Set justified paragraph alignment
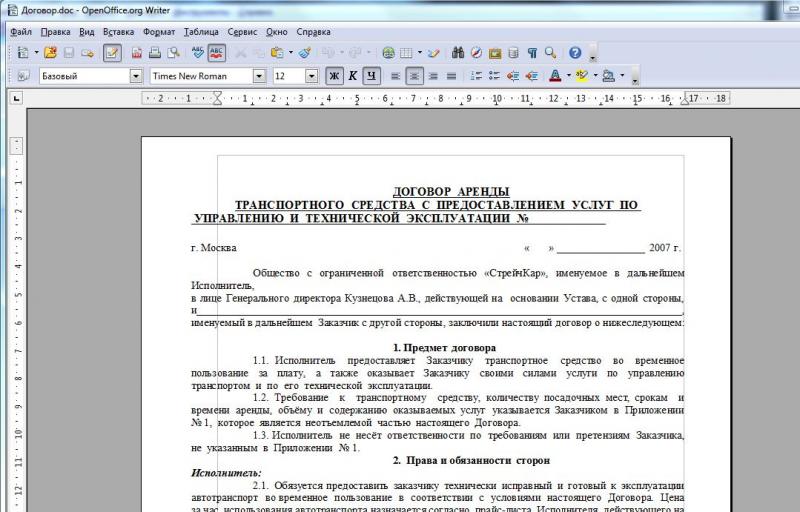Screen dimensions: 800x512 coord(452,76)
